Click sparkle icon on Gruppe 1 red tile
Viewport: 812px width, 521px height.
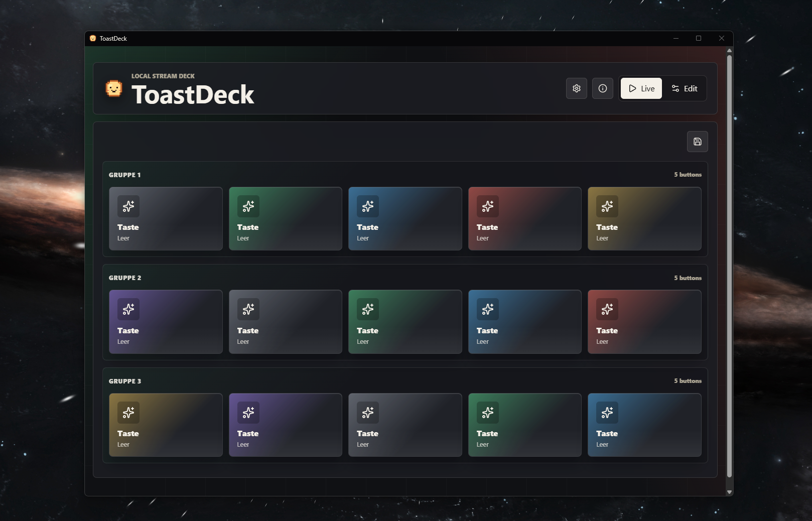click(488, 206)
